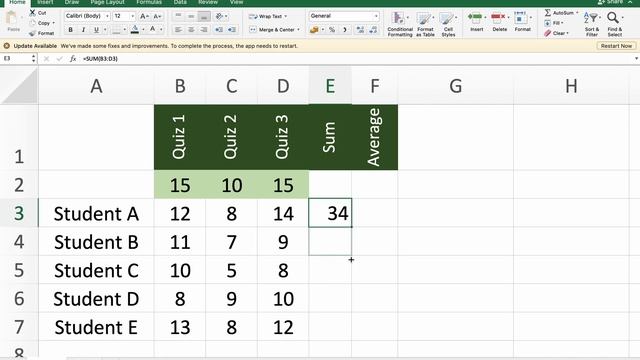Toggle bold formatting

(71, 30)
